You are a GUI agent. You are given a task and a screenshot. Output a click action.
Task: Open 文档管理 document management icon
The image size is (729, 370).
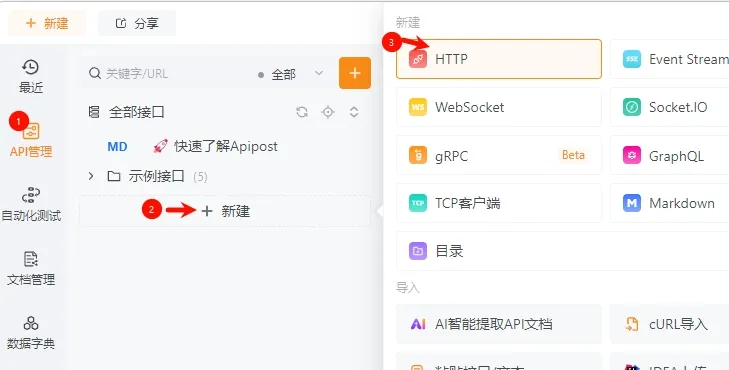(x=31, y=268)
